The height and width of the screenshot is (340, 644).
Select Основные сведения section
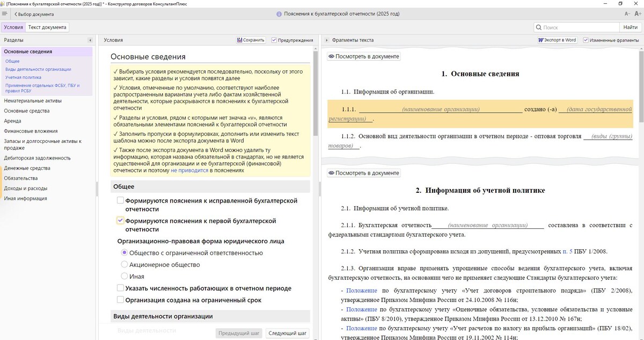(47, 52)
